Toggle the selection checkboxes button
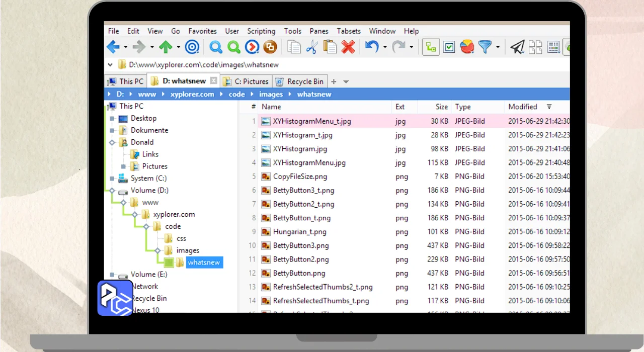The height and width of the screenshot is (352, 644). (449, 47)
